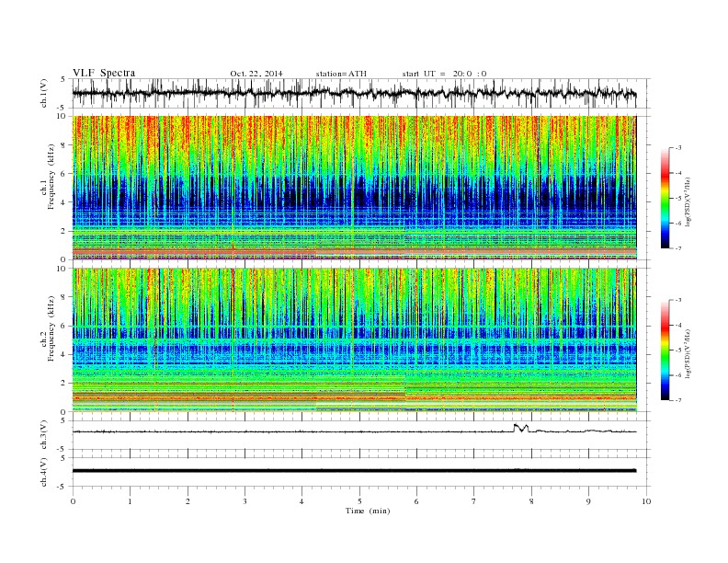Click the ch.1 voltage waveform trace
Image resolution: width=728 pixels, height=563 pixels.
pos(354,93)
